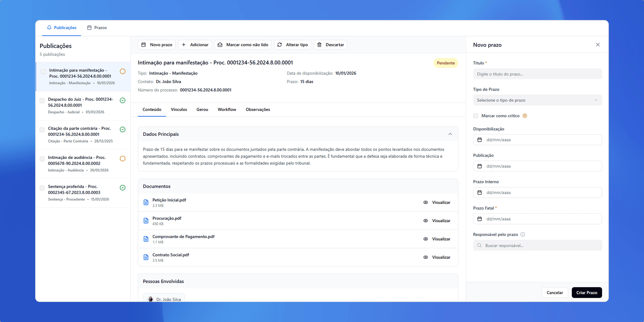Click the calendar icon in Prazo Interno field

[x=479, y=193]
